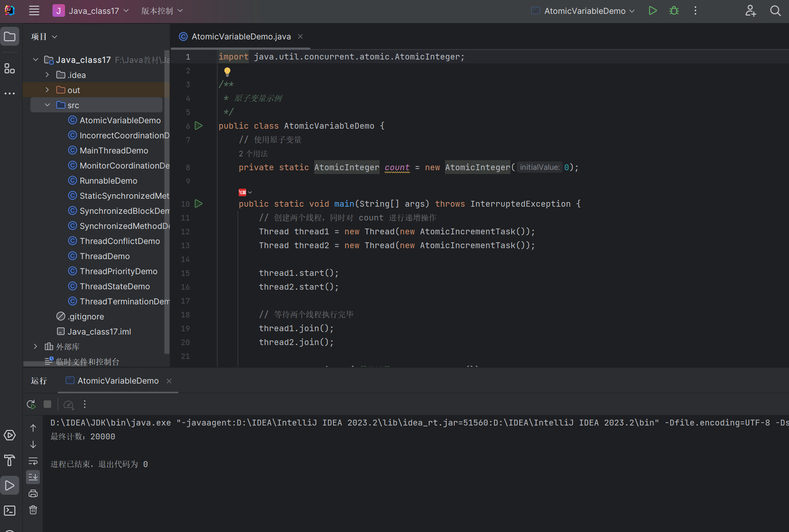Viewport: 789px width, 532px height.
Task: Open MonitorCoordinationDemo class file
Action: pyautogui.click(x=119, y=166)
